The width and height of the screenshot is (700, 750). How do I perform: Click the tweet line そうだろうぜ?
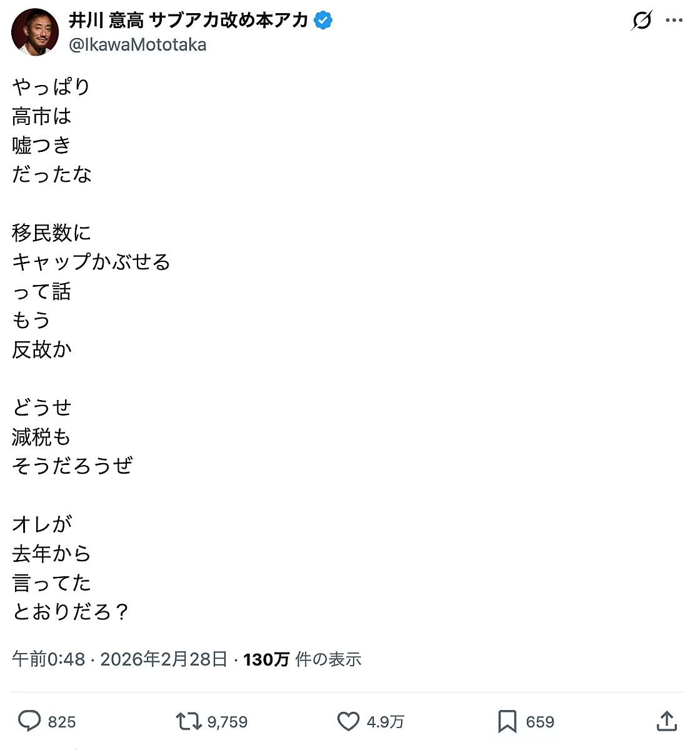click(x=72, y=466)
